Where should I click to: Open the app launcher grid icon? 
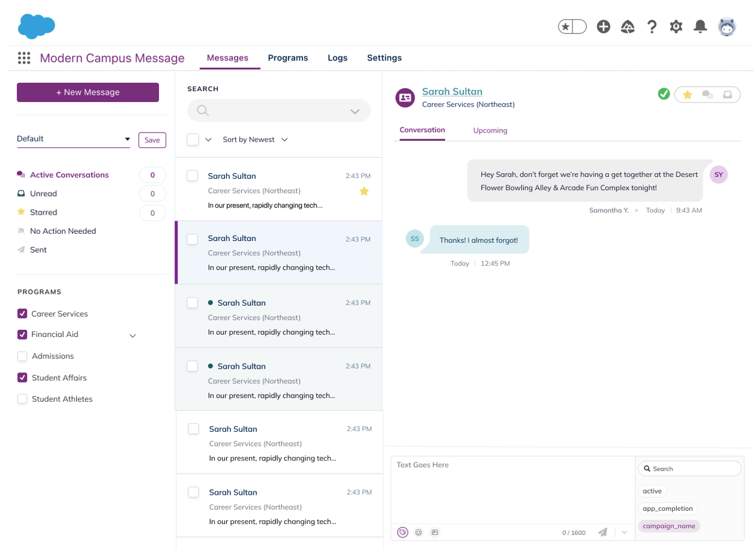coord(24,58)
